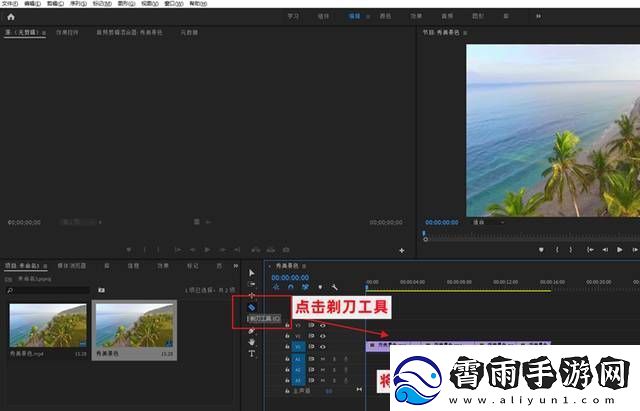This screenshot has width=640, height=411.
Task: Open Source monitor zoom level dropdown
Action: [81, 222]
